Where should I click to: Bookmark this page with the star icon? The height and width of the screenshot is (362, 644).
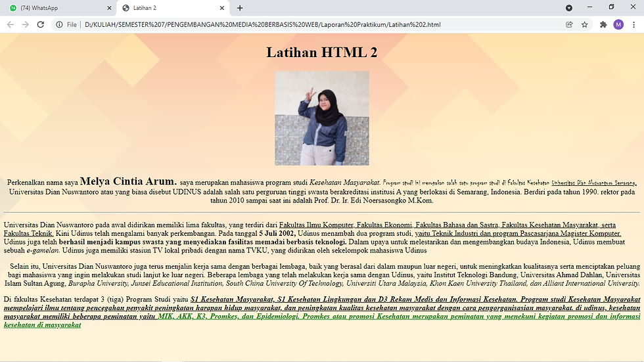584,24
